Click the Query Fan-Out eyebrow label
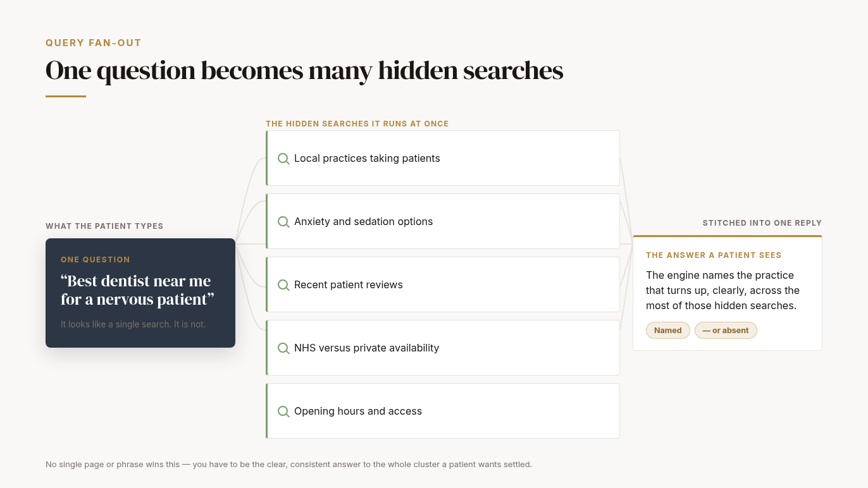 (x=94, y=43)
